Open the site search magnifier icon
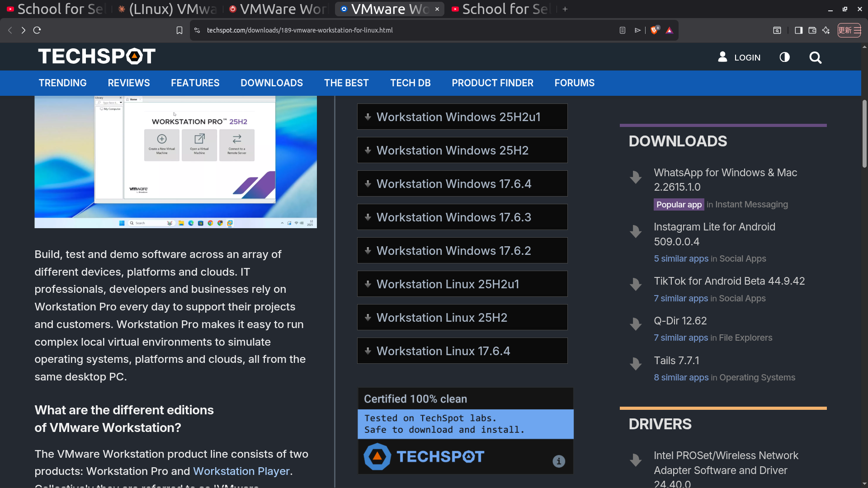Screen dimensions: 868x488 tap(816, 57)
